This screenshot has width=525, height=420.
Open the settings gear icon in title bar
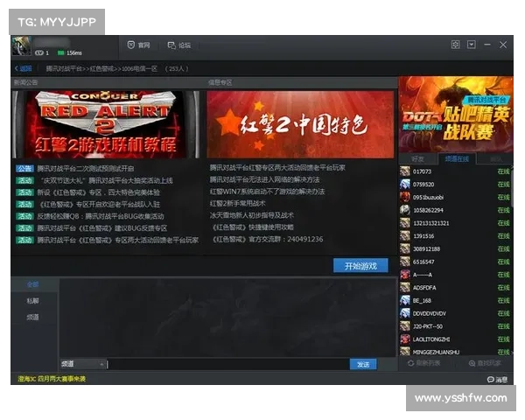[455, 45]
